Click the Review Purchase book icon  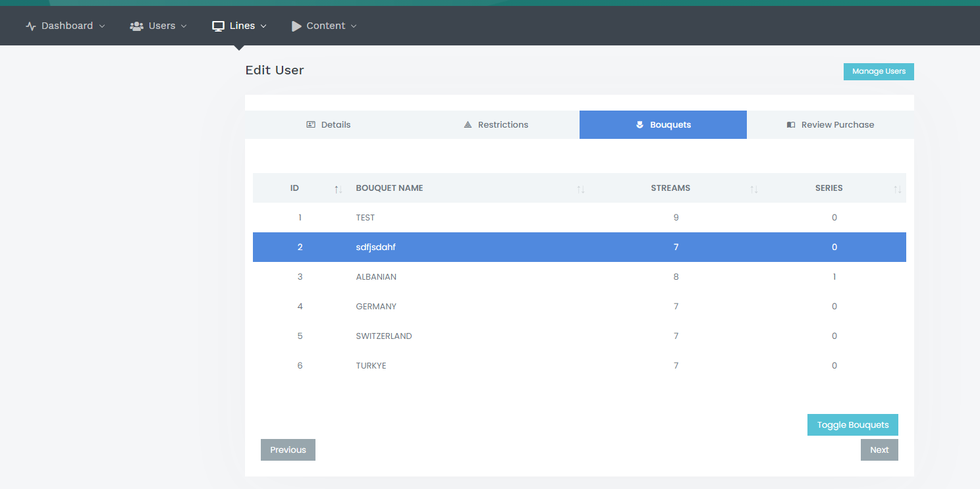point(791,124)
